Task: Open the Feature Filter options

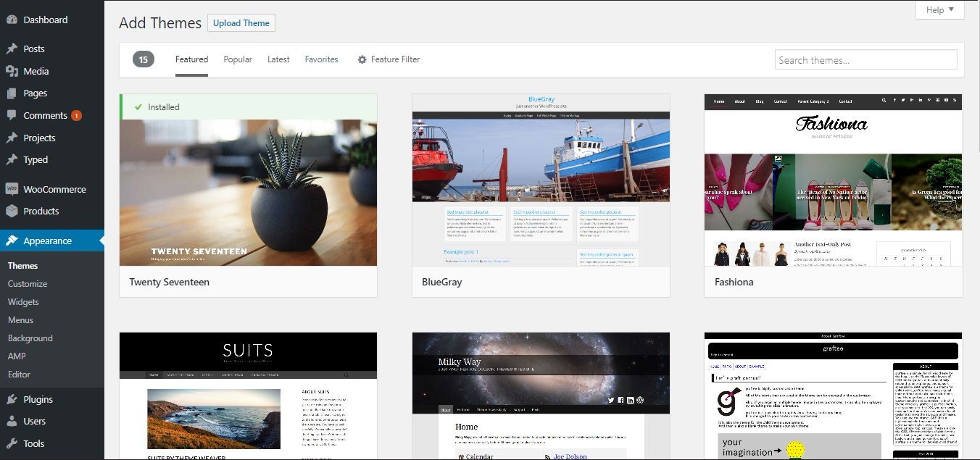Action: click(389, 59)
